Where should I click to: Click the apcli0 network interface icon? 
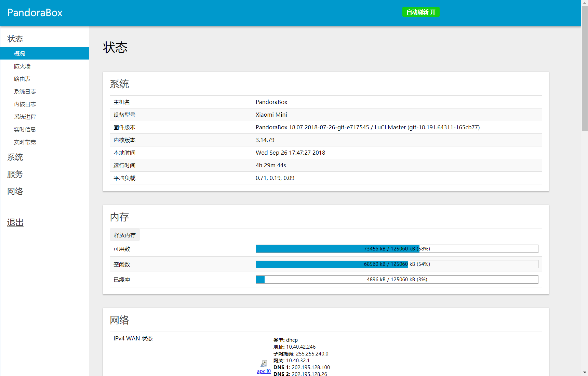pyautogui.click(x=264, y=364)
